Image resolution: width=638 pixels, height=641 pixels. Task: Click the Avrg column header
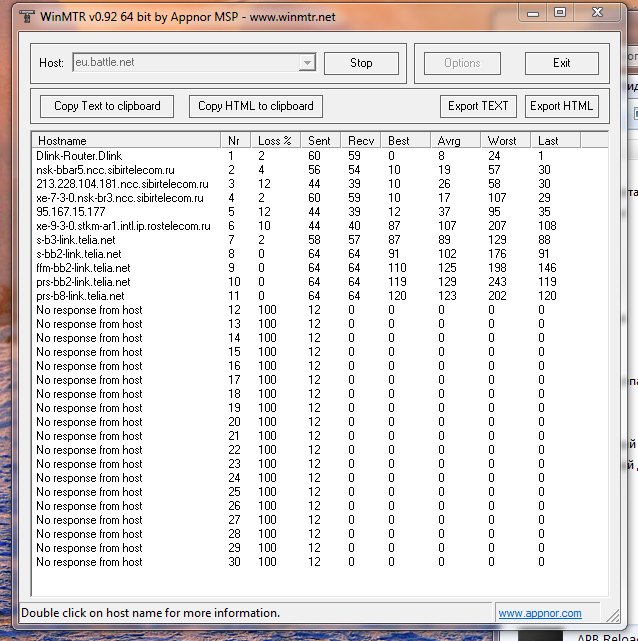pos(452,141)
